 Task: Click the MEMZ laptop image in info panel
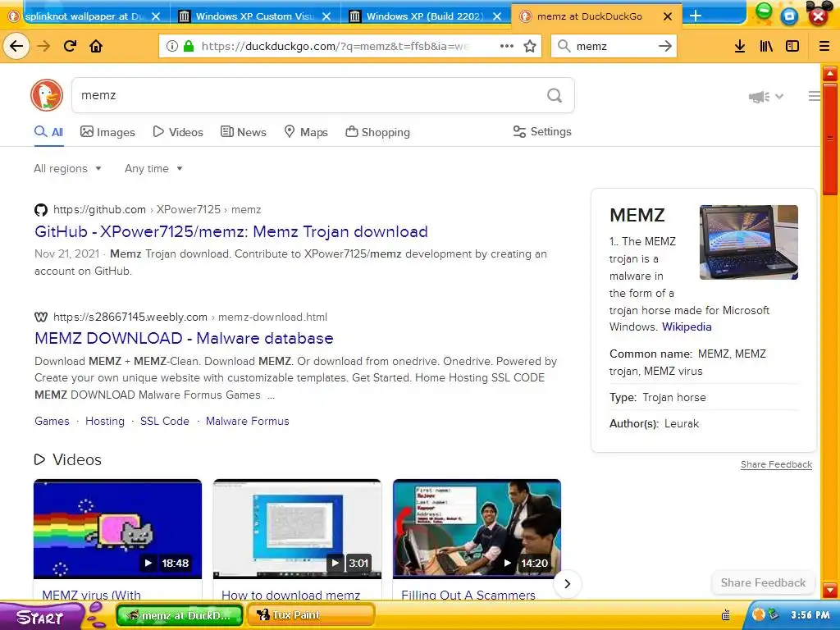tap(749, 242)
